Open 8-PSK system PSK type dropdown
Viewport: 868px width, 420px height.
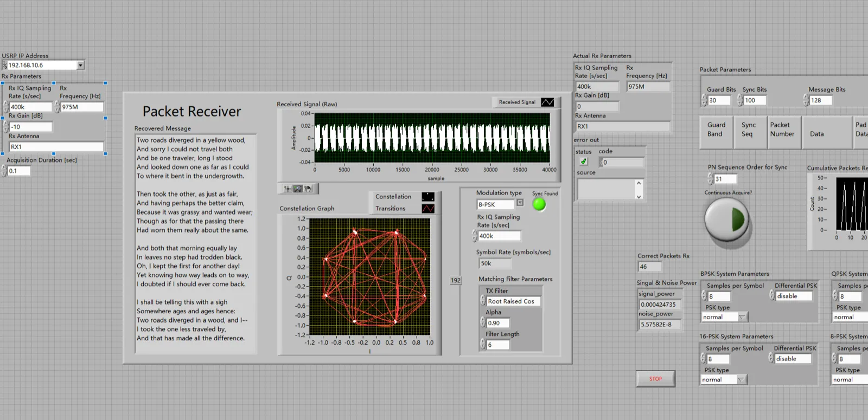pos(850,380)
